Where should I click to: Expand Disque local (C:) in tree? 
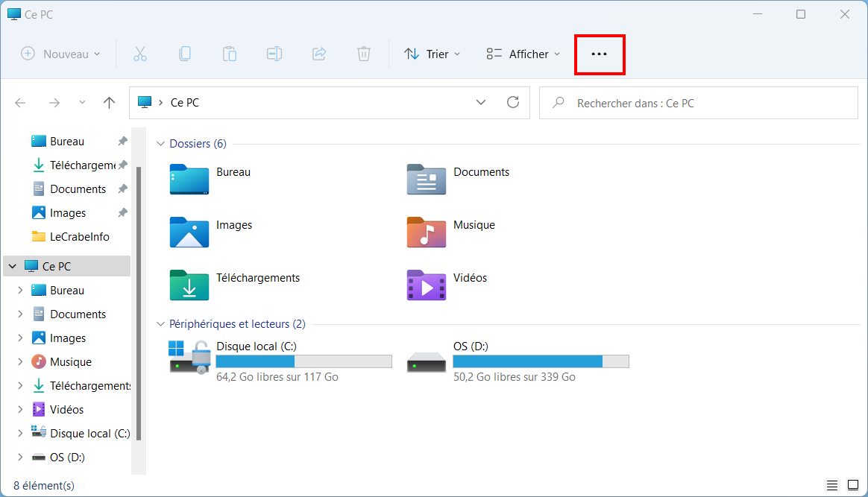point(20,433)
